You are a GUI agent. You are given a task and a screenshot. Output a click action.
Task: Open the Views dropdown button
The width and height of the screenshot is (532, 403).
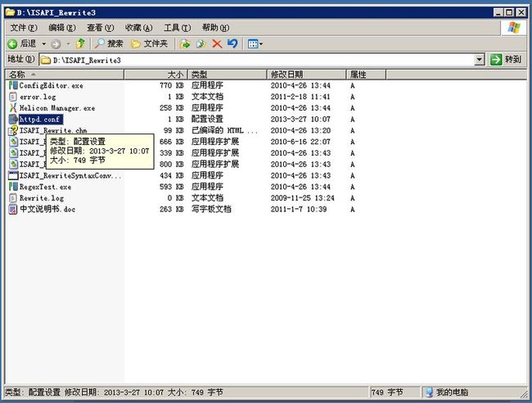click(x=255, y=43)
